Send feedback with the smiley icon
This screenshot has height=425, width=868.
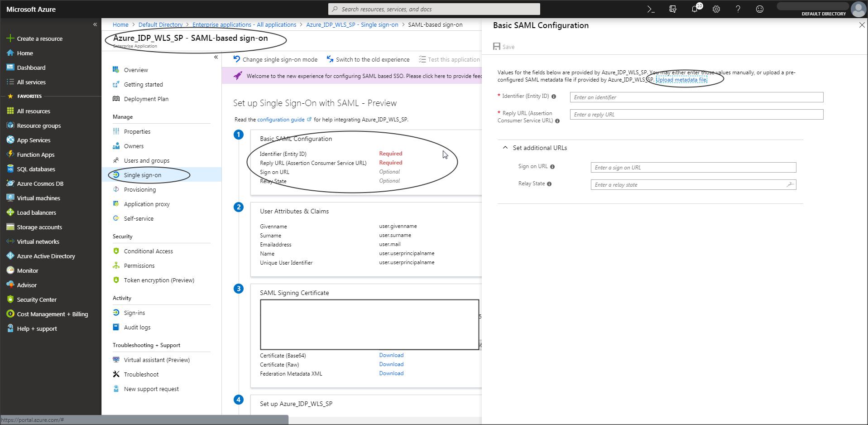click(x=760, y=9)
